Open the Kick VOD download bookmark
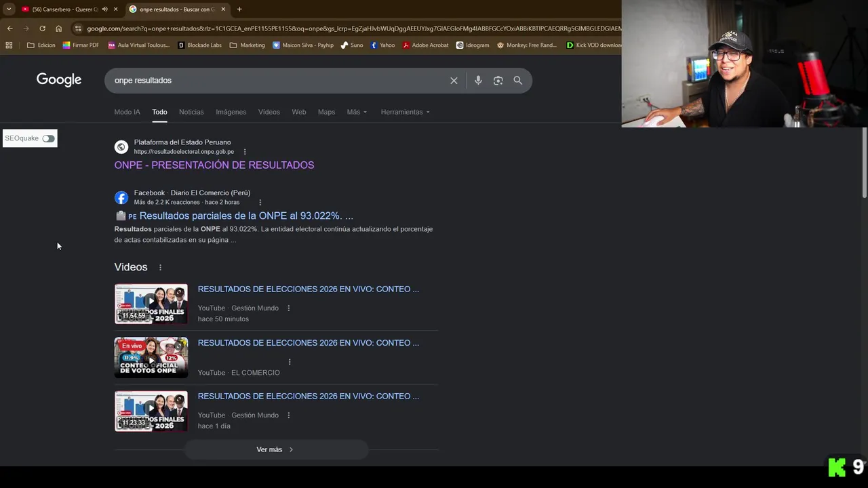 coord(594,45)
